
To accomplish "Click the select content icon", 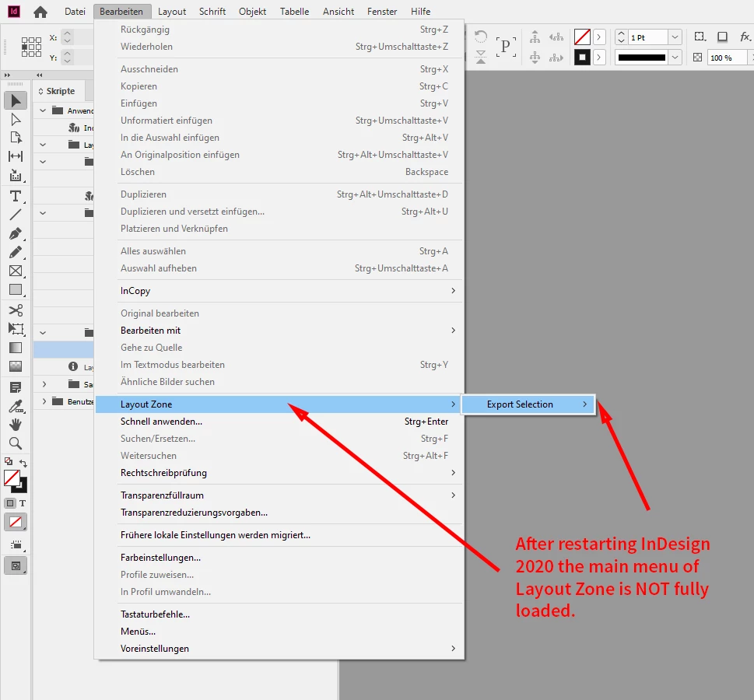I will click(535, 58).
